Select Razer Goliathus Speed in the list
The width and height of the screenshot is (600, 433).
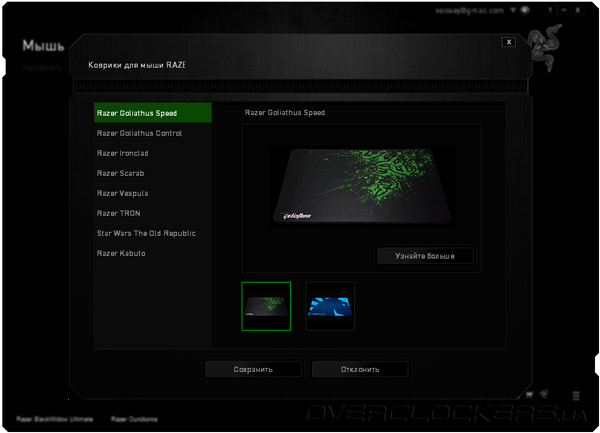(153, 113)
